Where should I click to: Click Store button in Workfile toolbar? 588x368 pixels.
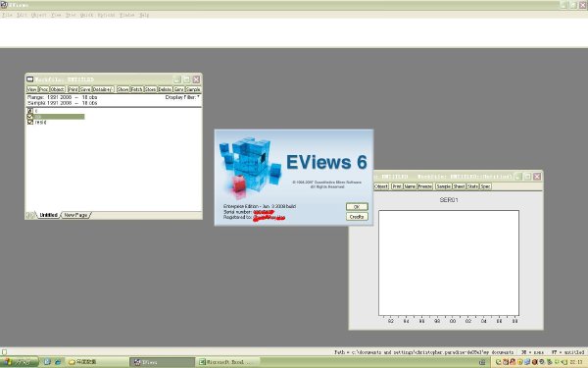pyautogui.click(x=150, y=89)
